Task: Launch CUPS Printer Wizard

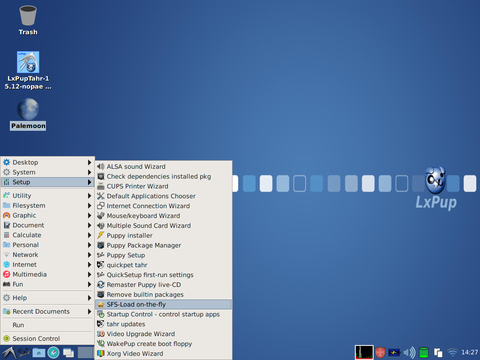Action: tap(164, 186)
